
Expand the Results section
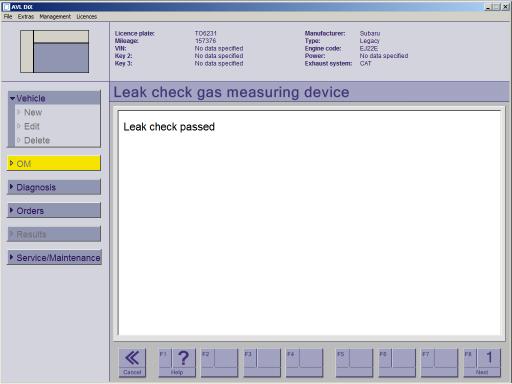click(x=54, y=234)
